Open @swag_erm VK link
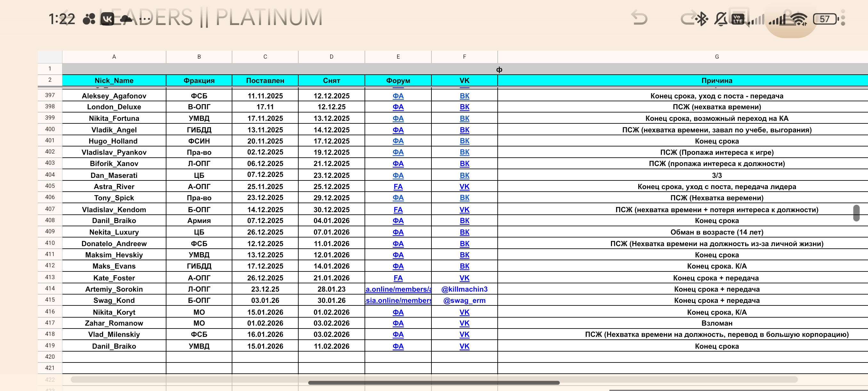The width and height of the screenshot is (868, 391). coord(464,300)
